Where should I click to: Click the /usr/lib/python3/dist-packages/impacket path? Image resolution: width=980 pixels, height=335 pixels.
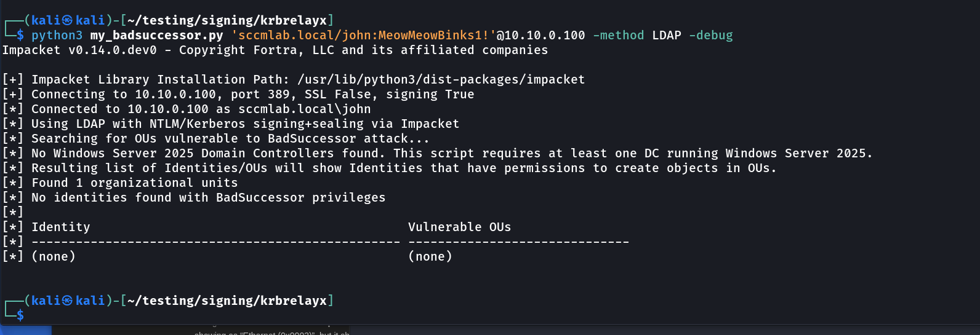click(x=441, y=80)
